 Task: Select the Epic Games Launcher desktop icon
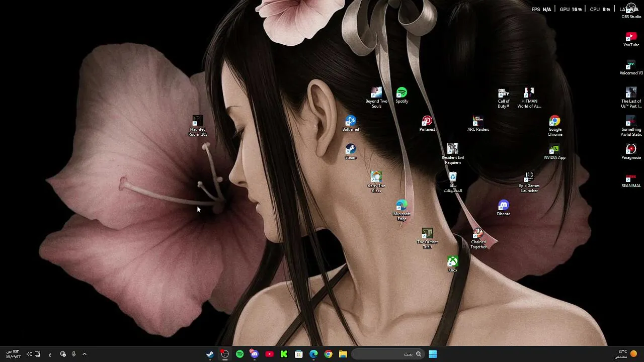(529, 182)
